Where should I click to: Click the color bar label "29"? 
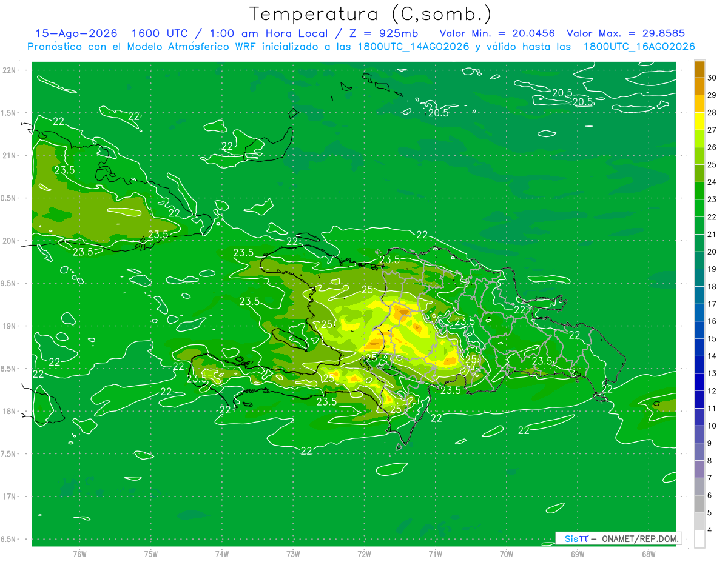(712, 95)
